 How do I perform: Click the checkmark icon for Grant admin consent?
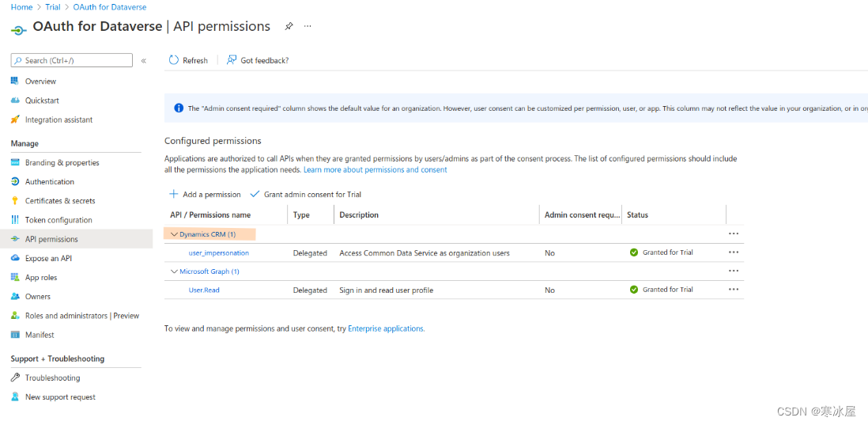point(255,194)
